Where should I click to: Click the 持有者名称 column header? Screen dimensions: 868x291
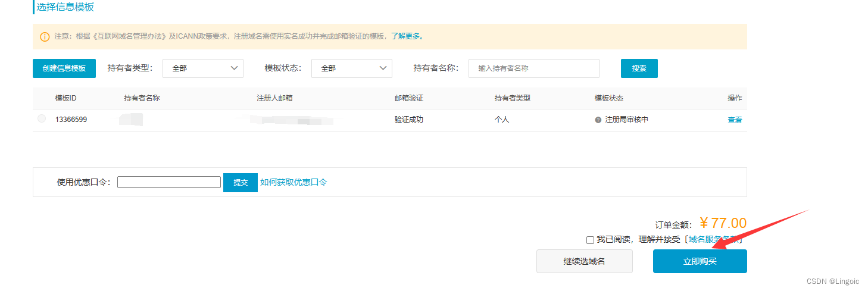(x=142, y=98)
